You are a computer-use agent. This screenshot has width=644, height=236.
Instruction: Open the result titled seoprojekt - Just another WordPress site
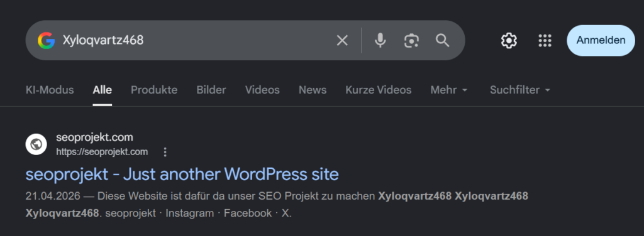pyautogui.click(x=182, y=174)
